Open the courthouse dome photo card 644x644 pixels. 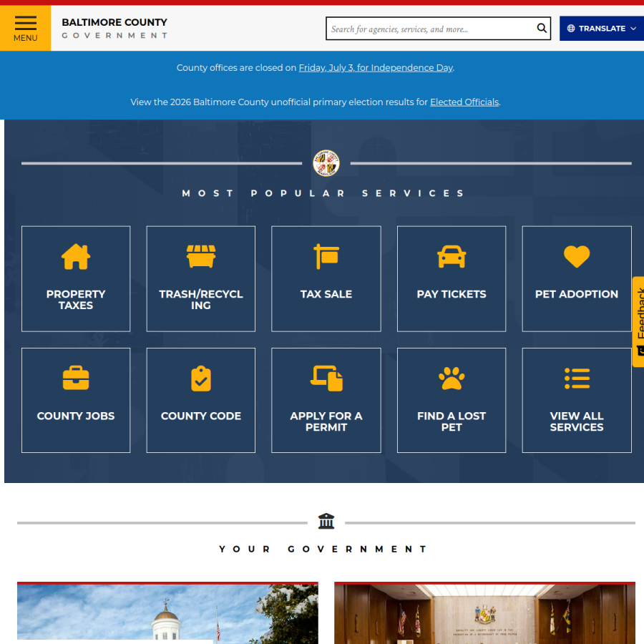click(x=167, y=613)
